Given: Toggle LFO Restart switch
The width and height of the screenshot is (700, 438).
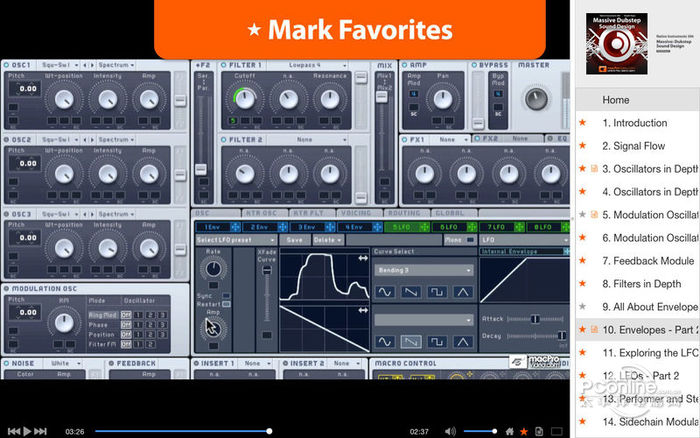Looking at the screenshot, I should click(226, 304).
